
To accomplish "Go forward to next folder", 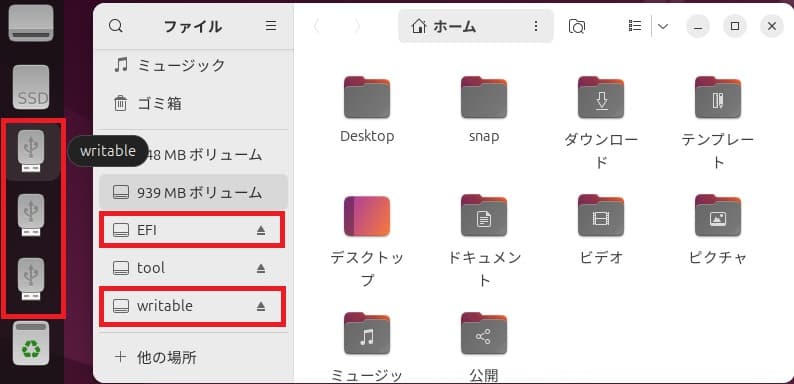I will coord(357,26).
